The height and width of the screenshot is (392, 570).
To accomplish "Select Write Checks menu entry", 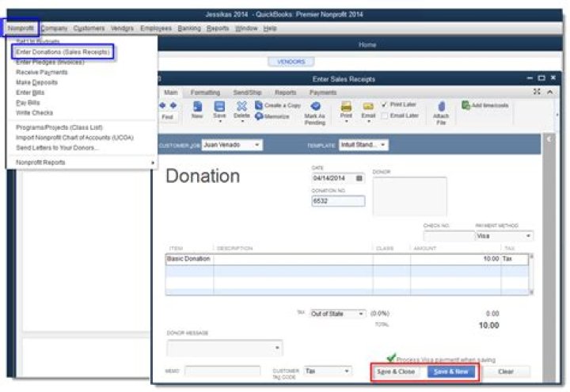I will click(34, 112).
